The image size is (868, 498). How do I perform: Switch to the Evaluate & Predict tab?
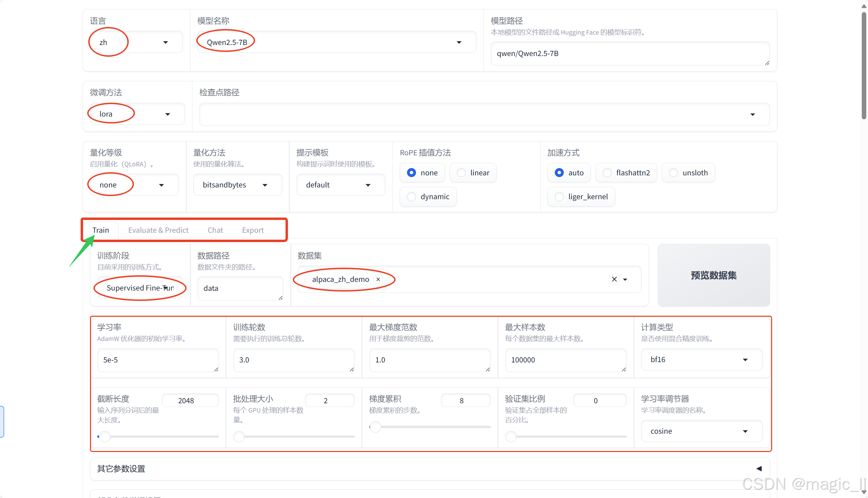[x=158, y=230]
